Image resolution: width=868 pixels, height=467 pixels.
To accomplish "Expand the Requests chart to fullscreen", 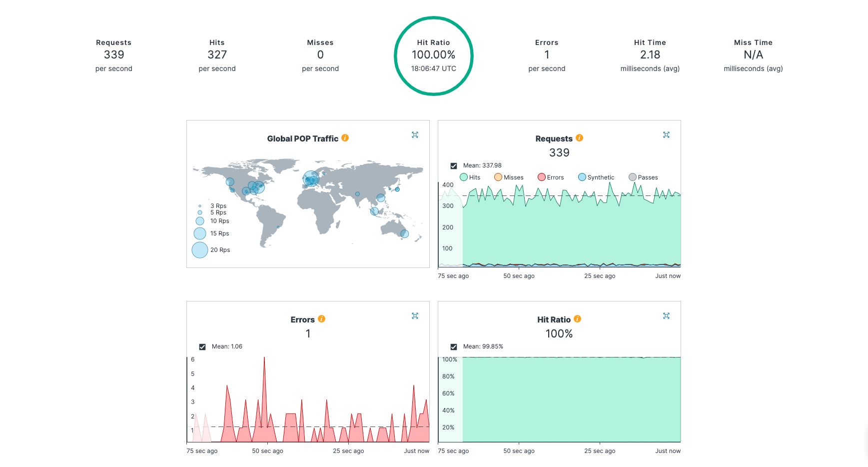I will 666,134.
